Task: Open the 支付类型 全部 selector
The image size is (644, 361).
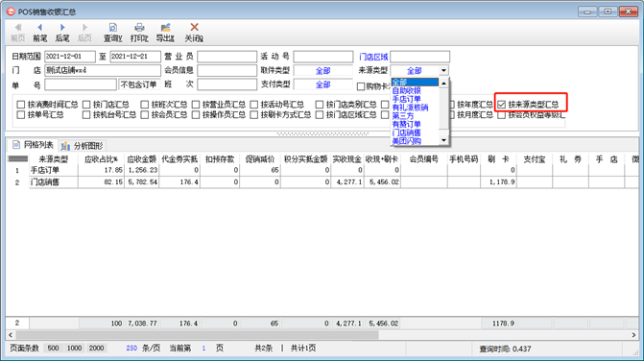Action: coord(323,84)
